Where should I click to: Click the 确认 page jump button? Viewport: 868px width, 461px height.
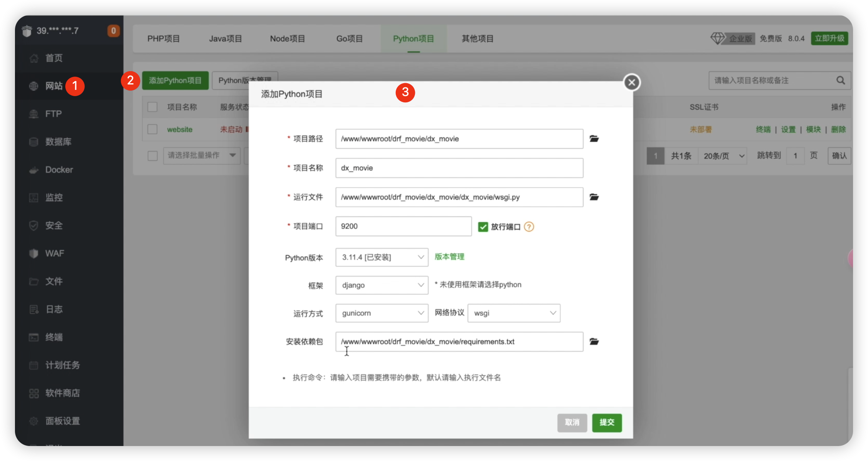[x=839, y=156]
